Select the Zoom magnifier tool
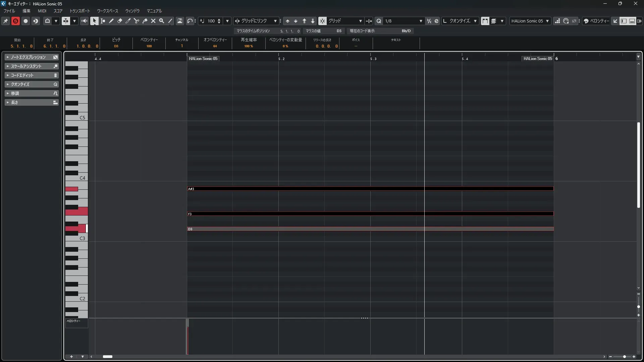The width and height of the screenshot is (644, 362). point(162,21)
